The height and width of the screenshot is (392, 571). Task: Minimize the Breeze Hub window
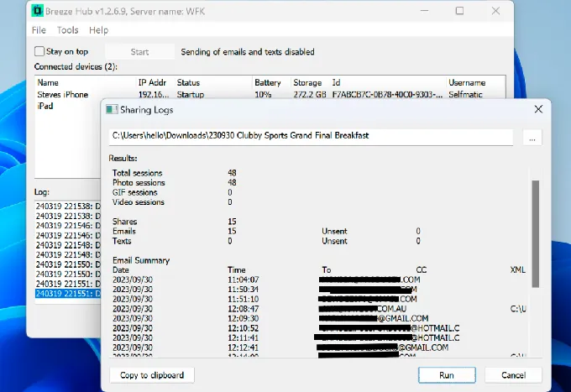424,11
